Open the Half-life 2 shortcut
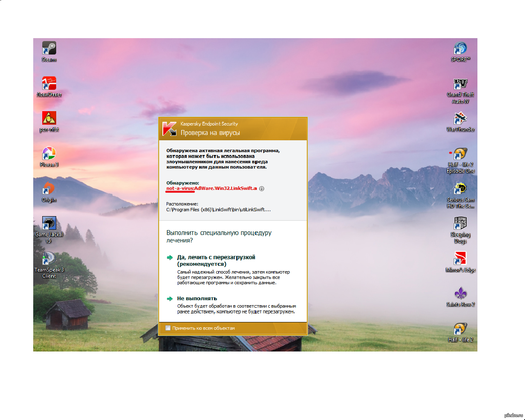Viewport: 525px width, 420px height. pos(460,332)
